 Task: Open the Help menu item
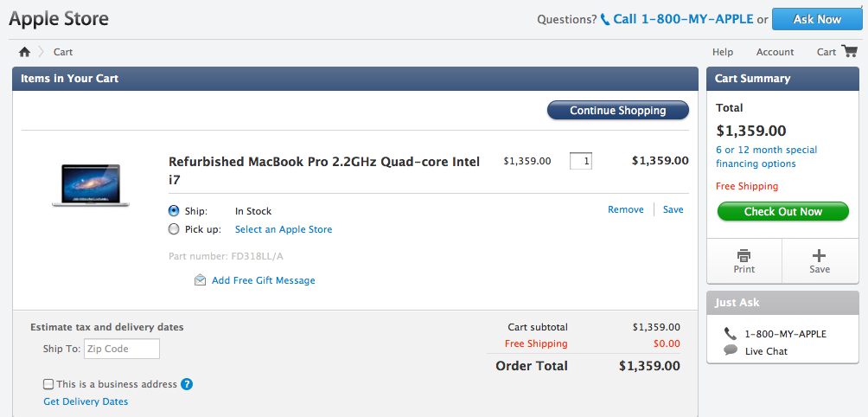[723, 52]
